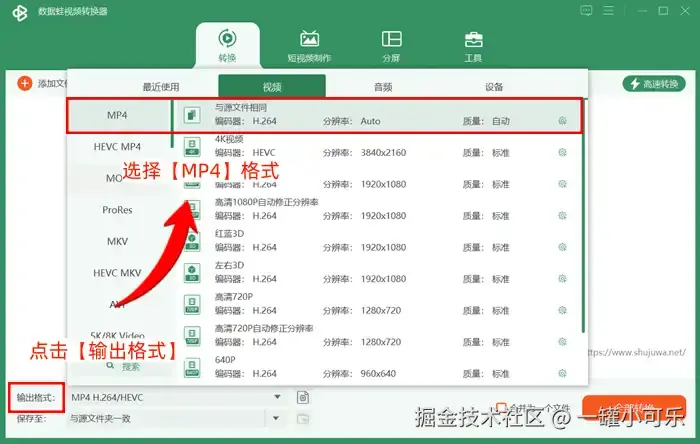
Task: Click the format category list scrollbar
Action: 172,124
